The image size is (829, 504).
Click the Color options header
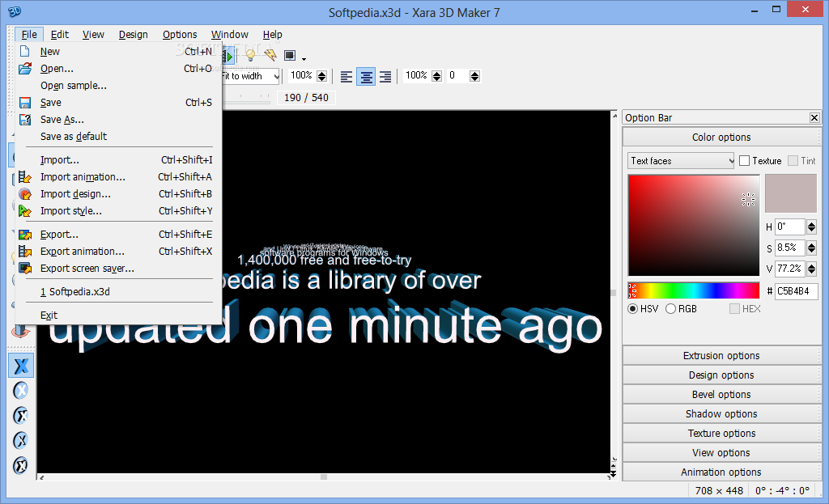pos(721,138)
